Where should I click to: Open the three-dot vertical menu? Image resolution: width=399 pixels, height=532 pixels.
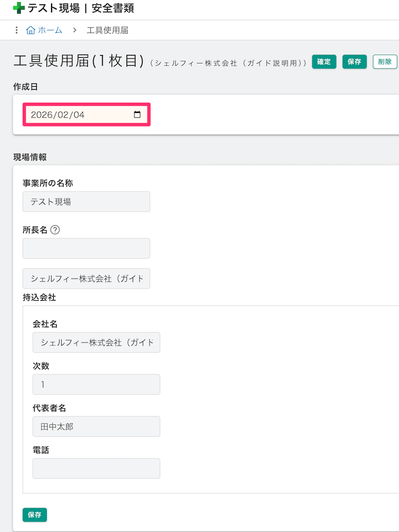point(16,30)
